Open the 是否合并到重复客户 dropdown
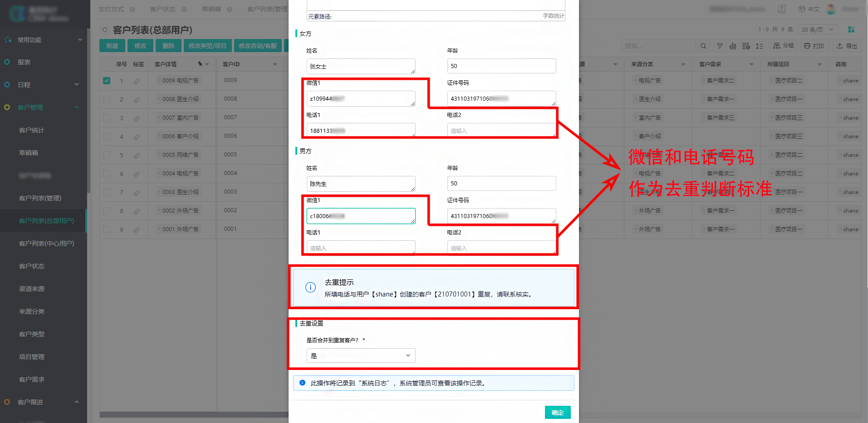This screenshot has height=423, width=868. (361, 355)
